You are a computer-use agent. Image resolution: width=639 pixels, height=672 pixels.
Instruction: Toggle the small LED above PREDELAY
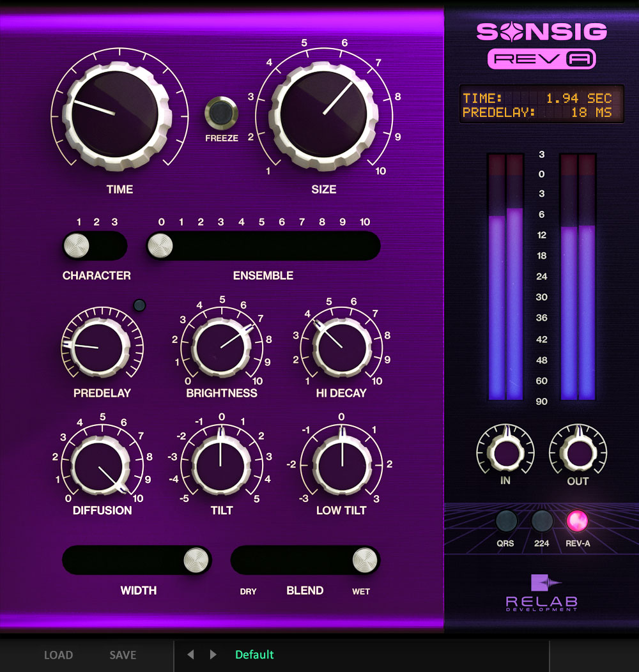click(139, 305)
